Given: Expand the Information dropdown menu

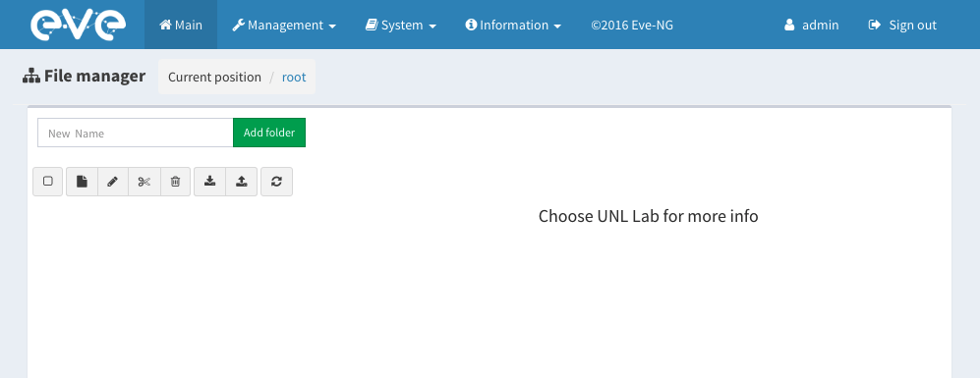Looking at the screenshot, I should [513, 25].
